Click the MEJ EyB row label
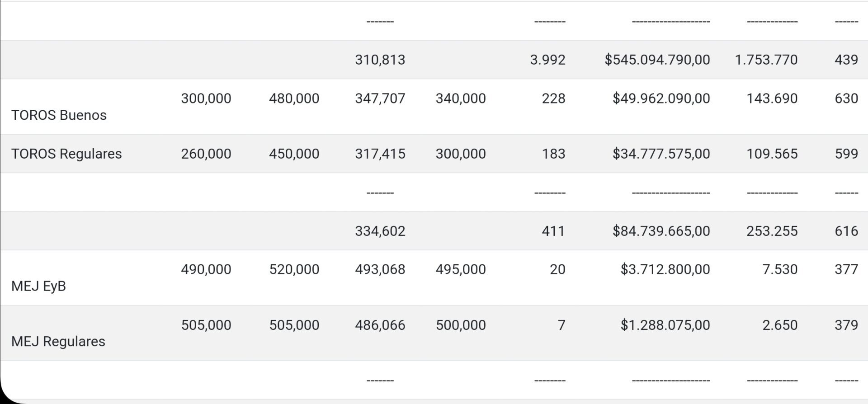 point(38,286)
